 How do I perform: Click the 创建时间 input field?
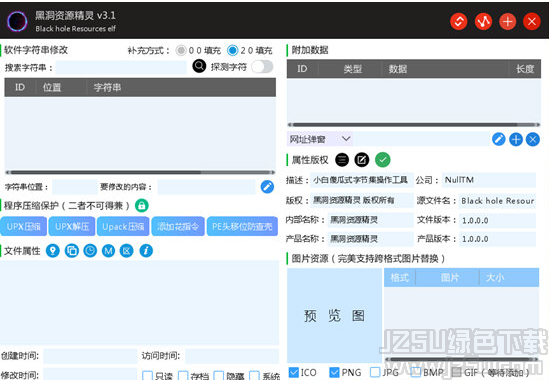[90, 356]
